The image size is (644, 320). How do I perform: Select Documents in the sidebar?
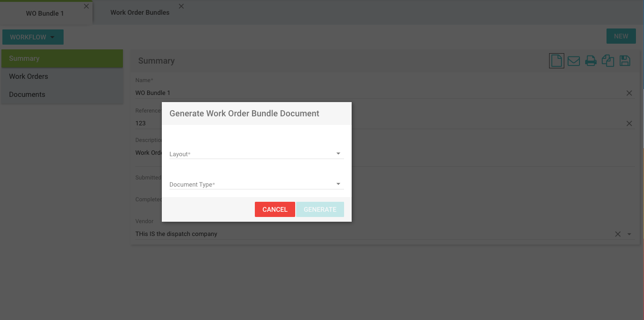[27, 94]
